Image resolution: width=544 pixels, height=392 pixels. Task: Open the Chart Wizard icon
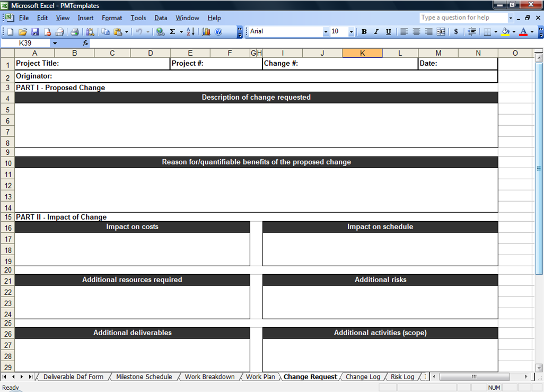(x=206, y=32)
